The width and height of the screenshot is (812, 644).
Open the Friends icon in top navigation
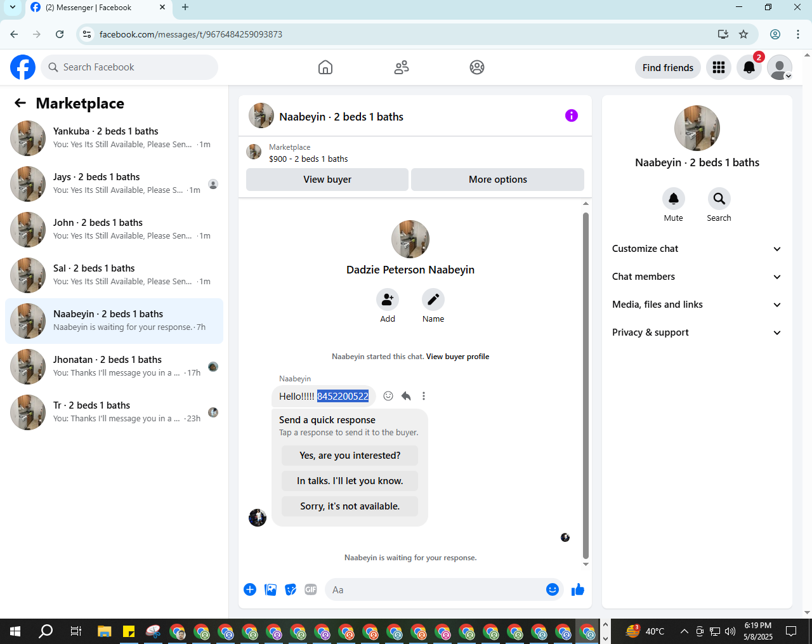402,67
